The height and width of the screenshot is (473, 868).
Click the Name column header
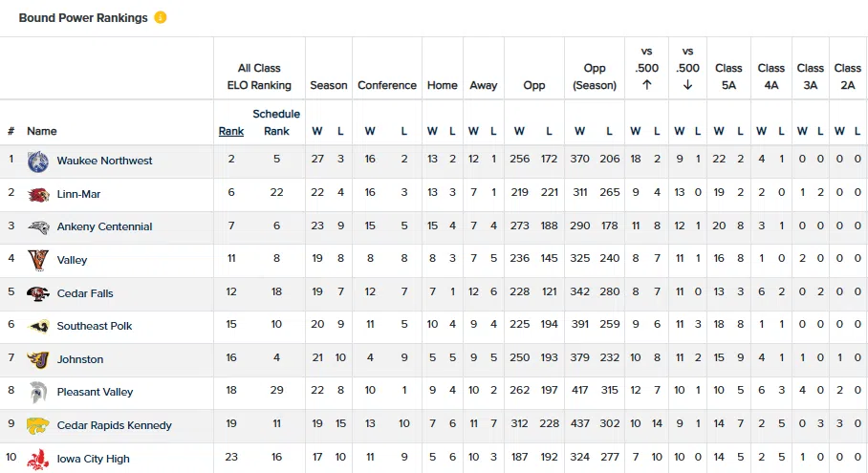[x=42, y=131]
